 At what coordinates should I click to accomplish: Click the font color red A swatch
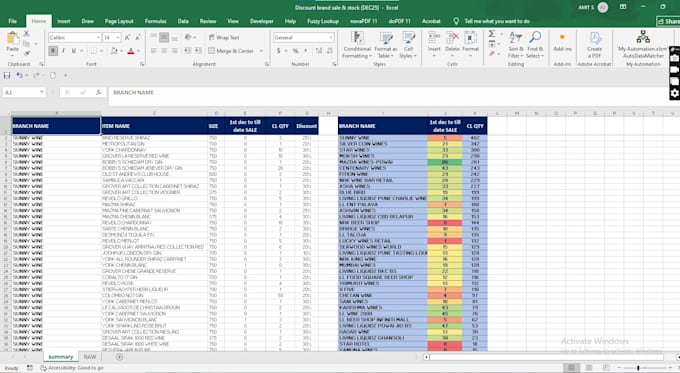[x=131, y=51]
